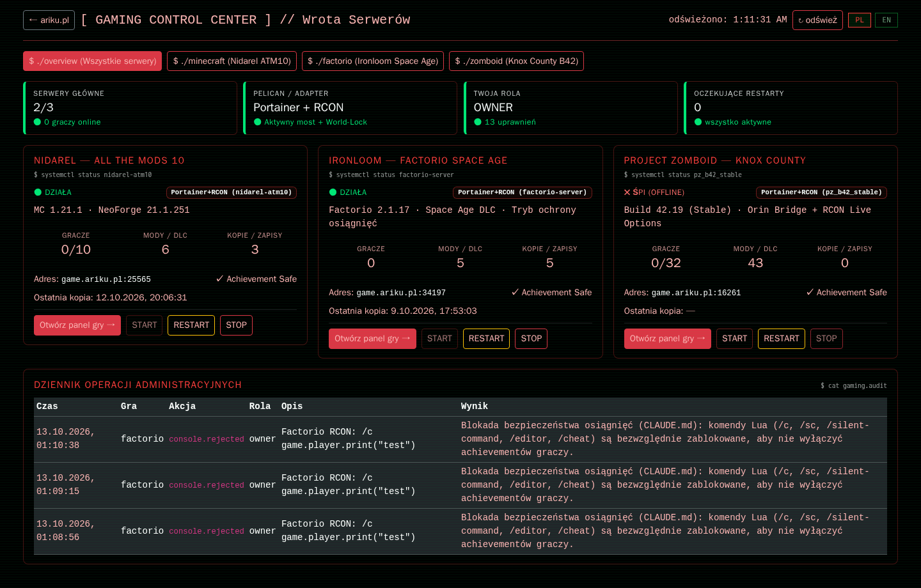Start the Project Zomboid server

pyautogui.click(x=734, y=339)
